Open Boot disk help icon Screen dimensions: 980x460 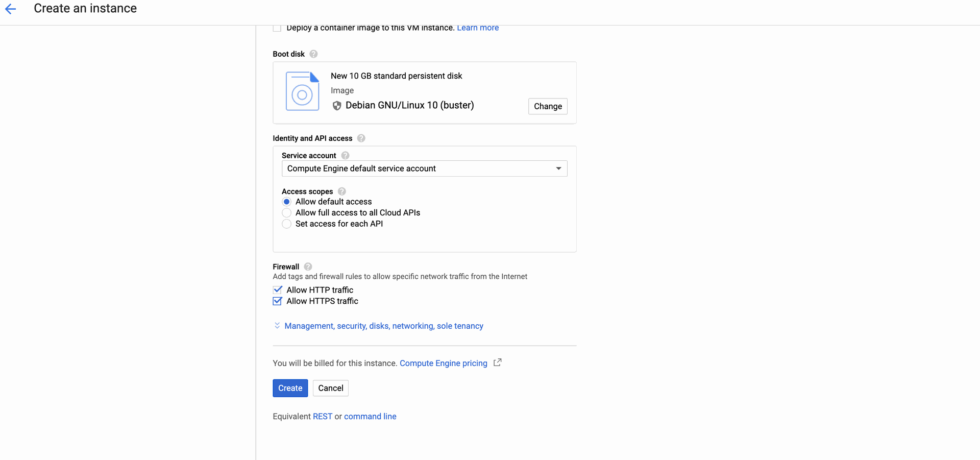[x=313, y=54]
